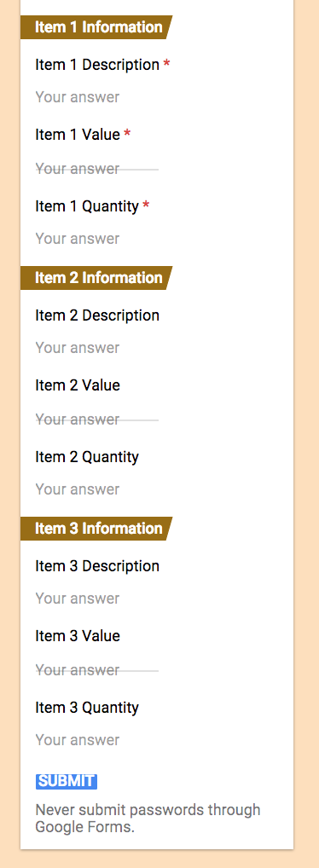Click the Item 2 Information section header
This screenshot has width=319, height=868.
coord(96,278)
